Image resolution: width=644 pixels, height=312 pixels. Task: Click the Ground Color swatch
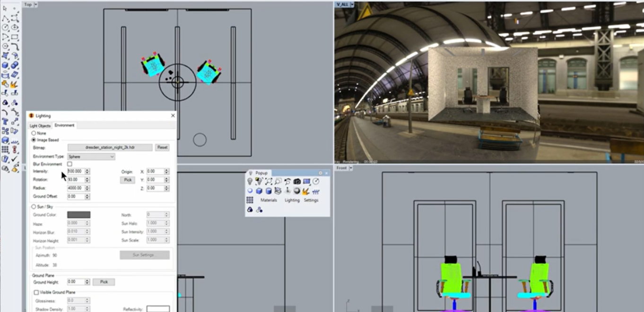point(78,215)
